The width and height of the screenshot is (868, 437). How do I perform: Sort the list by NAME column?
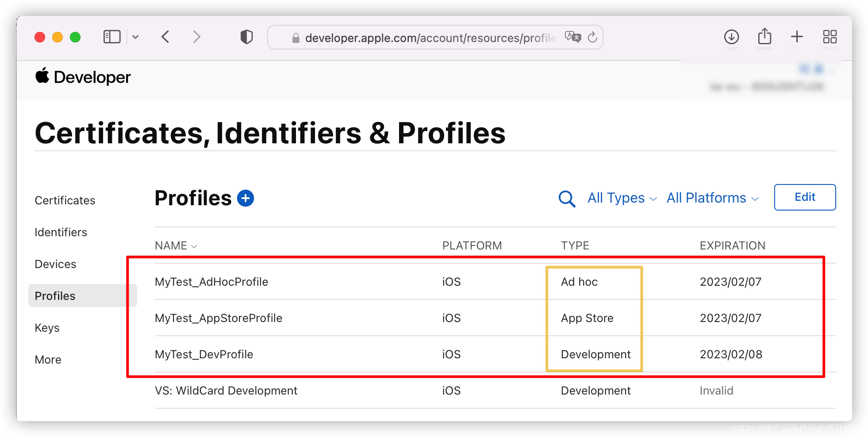coord(176,245)
